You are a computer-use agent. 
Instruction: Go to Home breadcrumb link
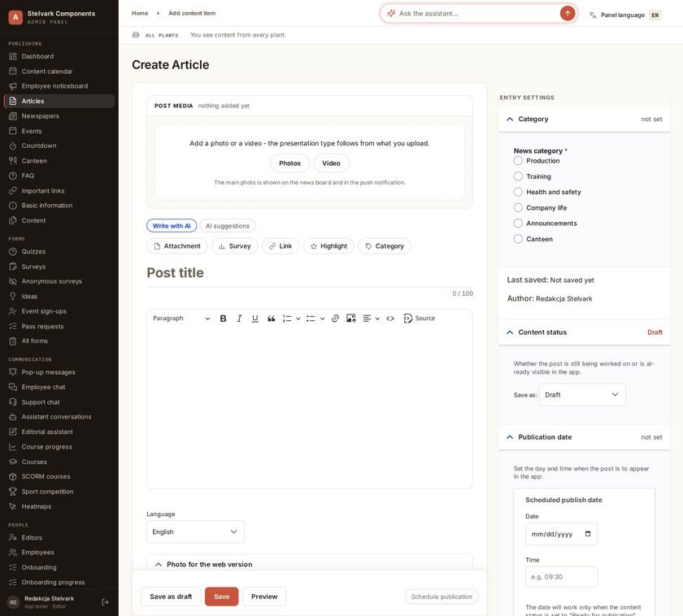tap(140, 13)
